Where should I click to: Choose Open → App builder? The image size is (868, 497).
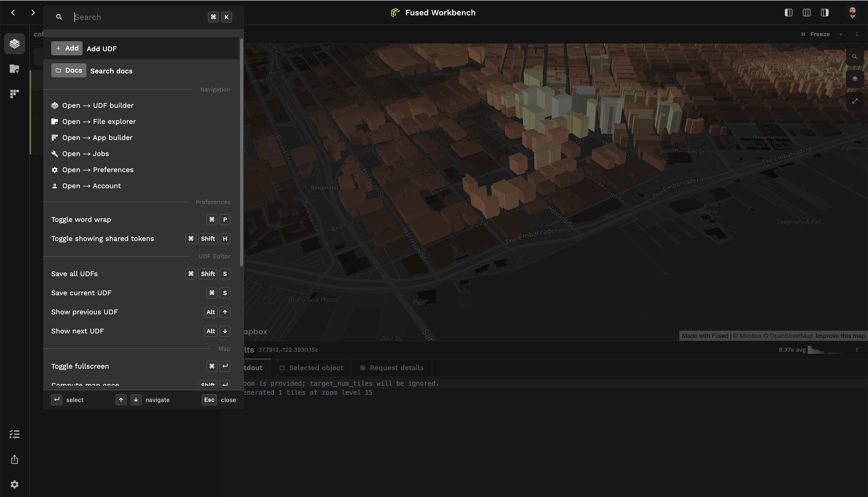141,137
